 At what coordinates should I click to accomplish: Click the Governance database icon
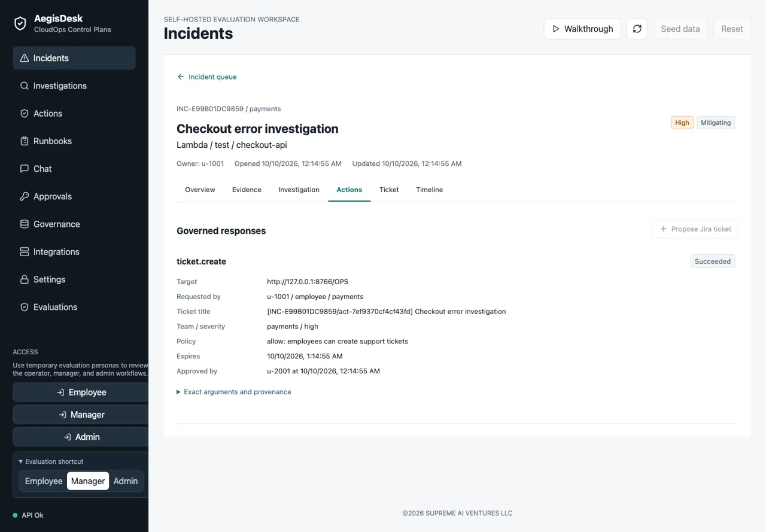pyautogui.click(x=25, y=224)
